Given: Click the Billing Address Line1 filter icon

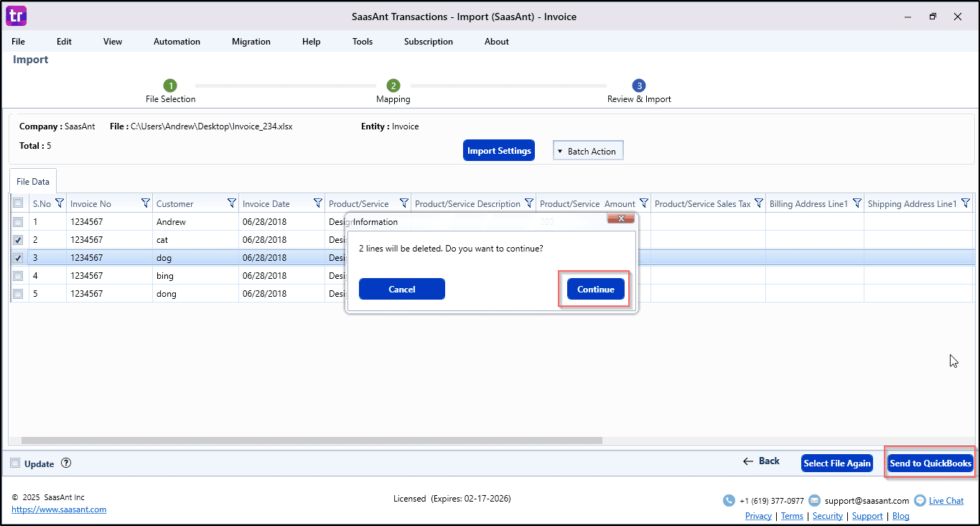Looking at the screenshot, I should tap(857, 203).
